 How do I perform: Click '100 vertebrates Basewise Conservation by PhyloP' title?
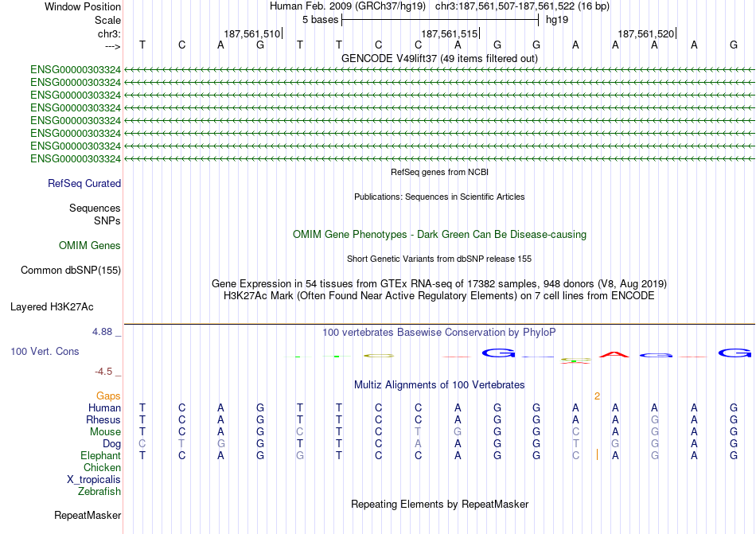pyautogui.click(x=439, y=333)
